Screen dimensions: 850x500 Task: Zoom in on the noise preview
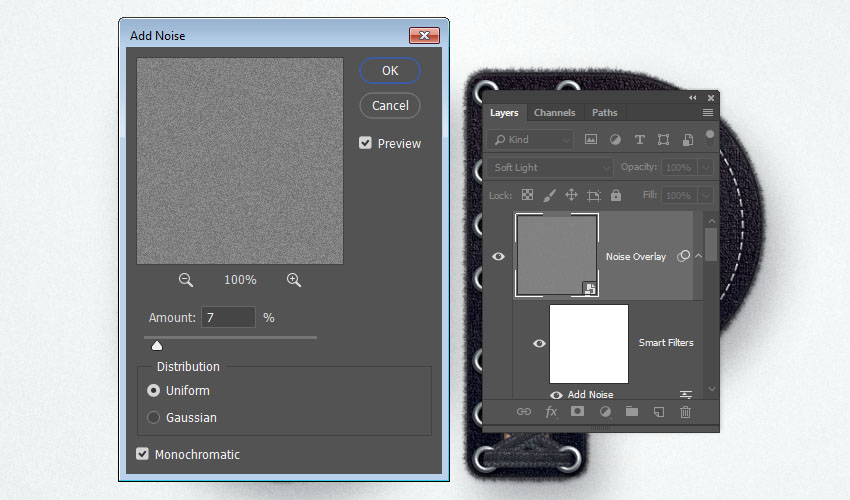[x=294, y=280]
